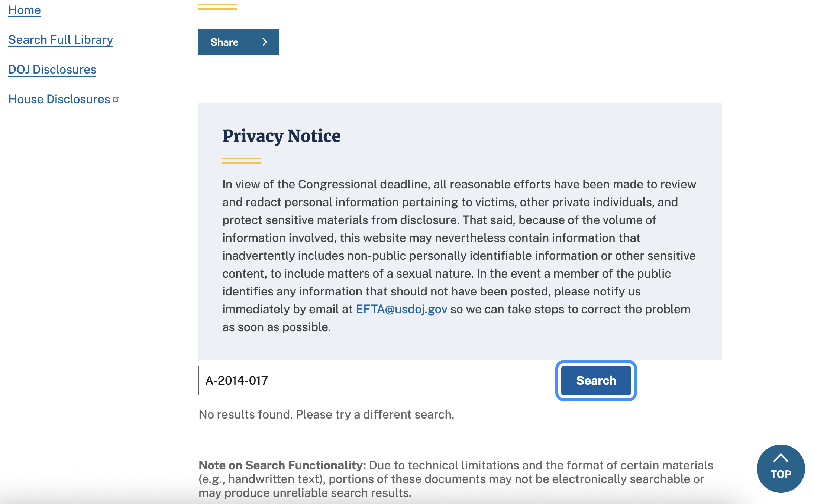Click the up-arrow icon above TOP
This screenshot has height=504, width=814.
[x=781, y=458]
